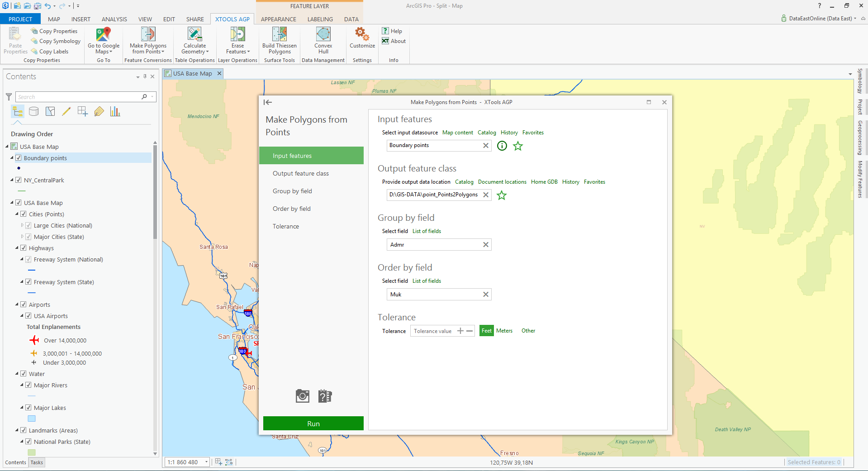868x471 pixels.
Task: List Contents by labeling
Action: pyautogui.click(x=99, y=111)
